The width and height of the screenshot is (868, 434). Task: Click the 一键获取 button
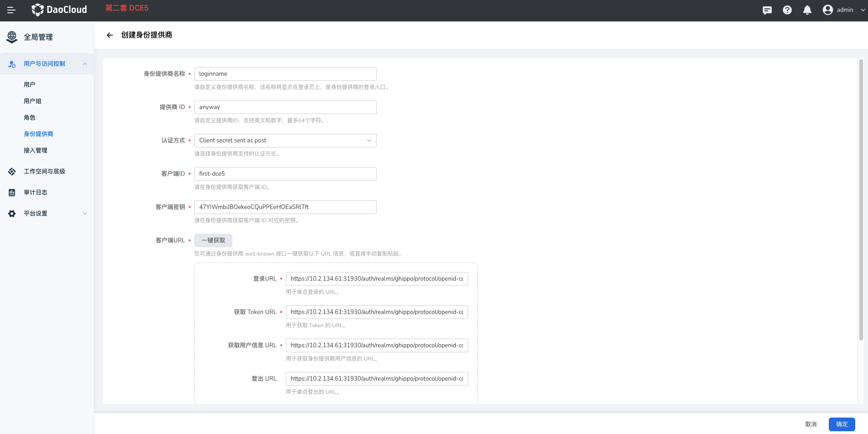(213, 241)
